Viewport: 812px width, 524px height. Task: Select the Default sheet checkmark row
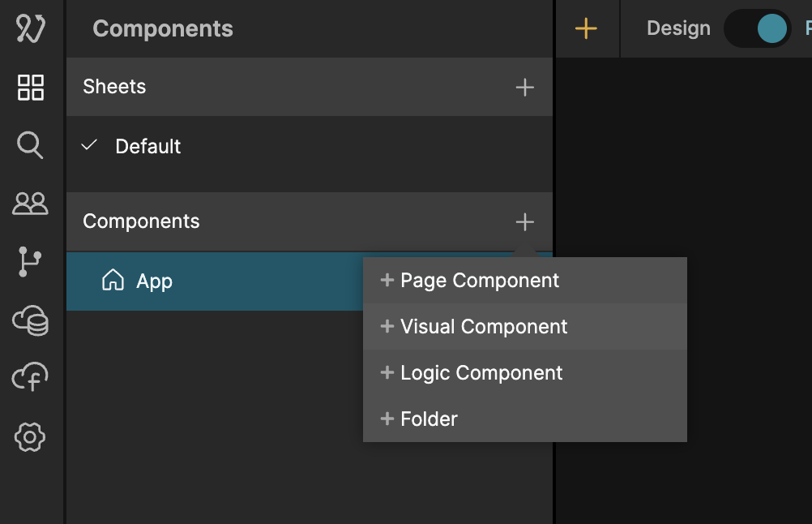[147, 147]
